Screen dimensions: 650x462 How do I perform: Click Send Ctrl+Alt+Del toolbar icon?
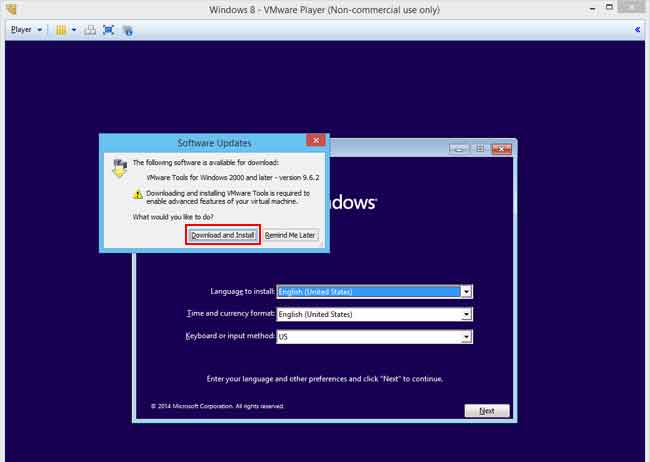click(90, 30)
